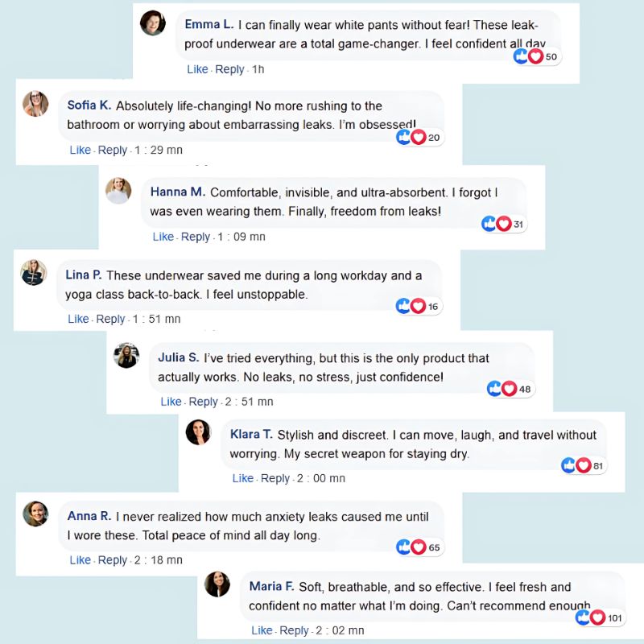Click the 65 reactions count on Anna's comment

coord(434,547)
